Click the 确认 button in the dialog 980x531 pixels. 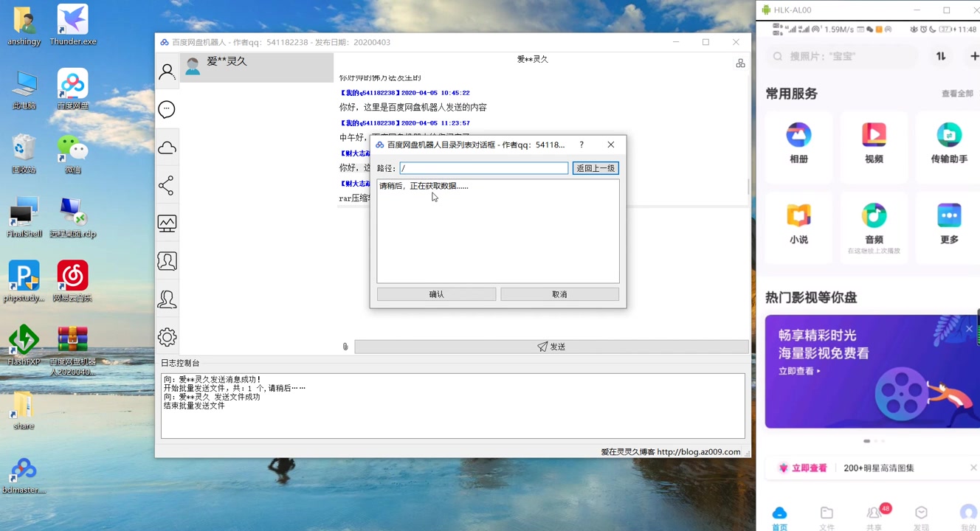click(436, 294)
